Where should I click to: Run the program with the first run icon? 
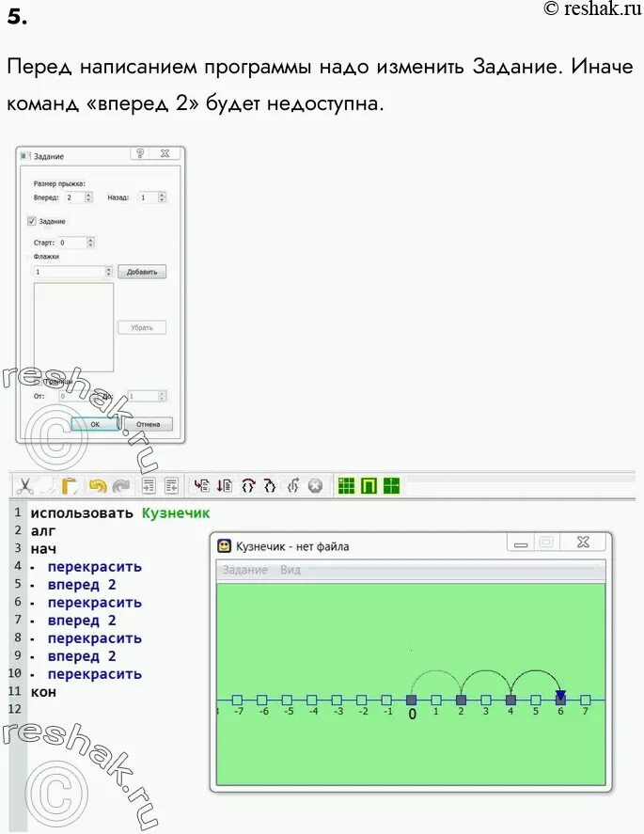coord(202,485)
